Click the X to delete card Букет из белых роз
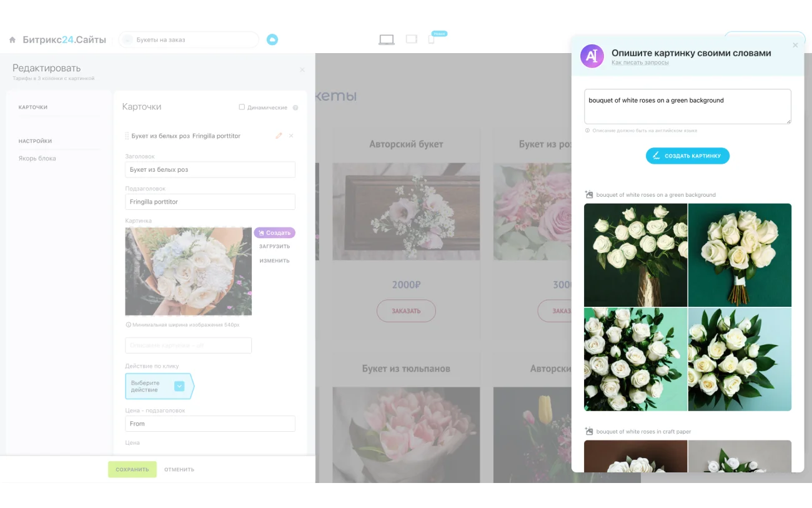812x508 pixels. pos(289,136)
